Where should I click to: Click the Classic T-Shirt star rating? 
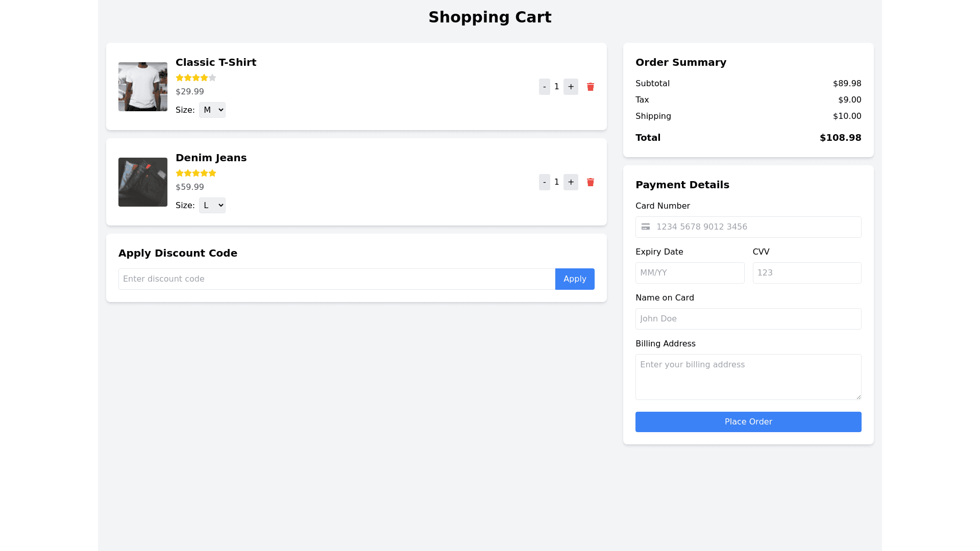click(x=196, y=78)
